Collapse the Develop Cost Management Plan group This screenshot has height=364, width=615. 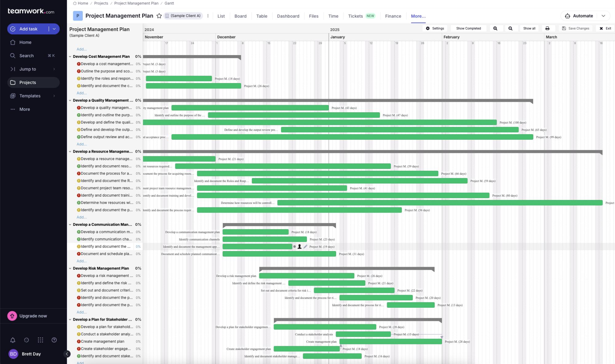(70, 57)
